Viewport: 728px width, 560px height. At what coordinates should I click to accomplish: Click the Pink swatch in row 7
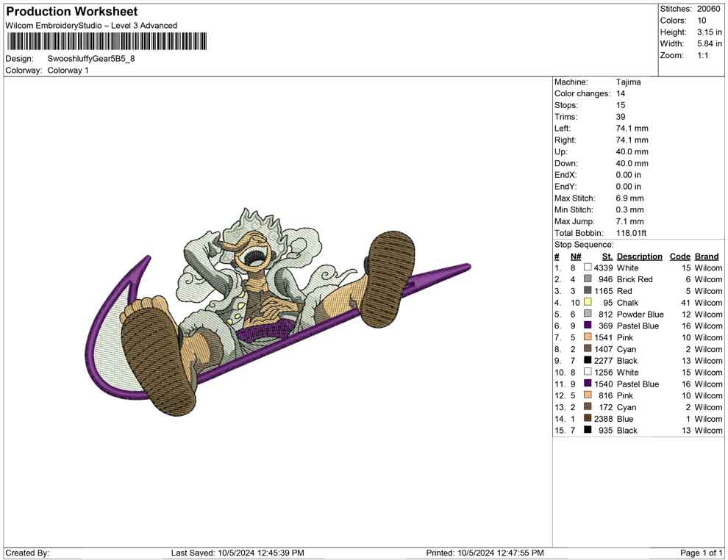tap(588, 337)
